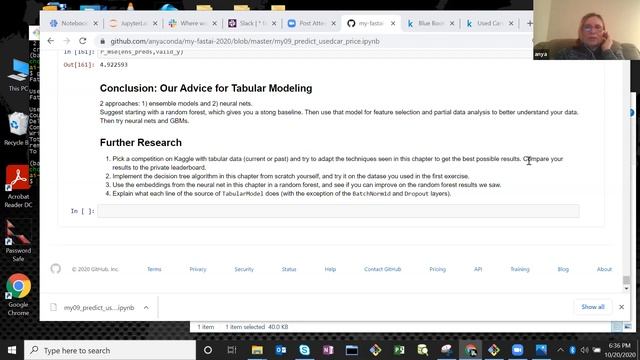Viewport: 640px width, 360px height.
Task: Open the Google Chrome desktop shortcut
Action: (18, 295)
